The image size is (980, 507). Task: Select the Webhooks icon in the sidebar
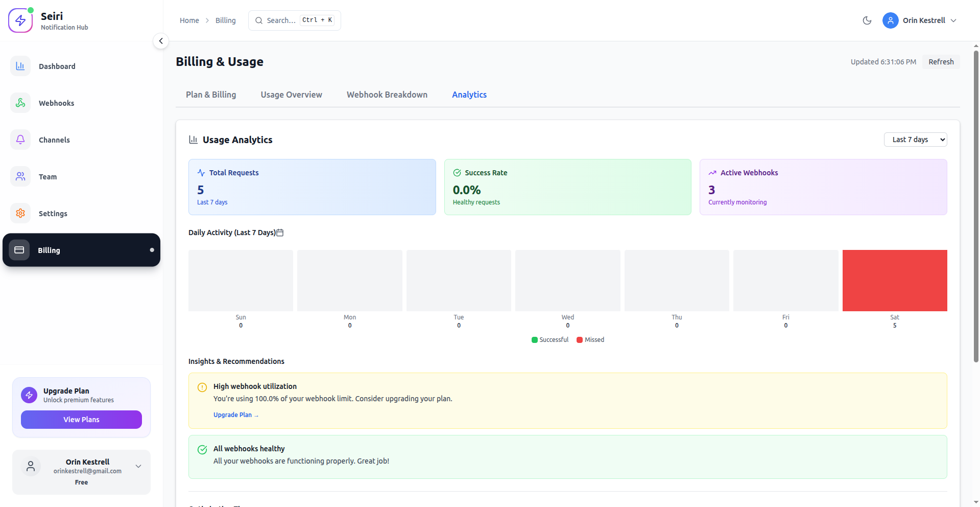[x=20, y=103]
